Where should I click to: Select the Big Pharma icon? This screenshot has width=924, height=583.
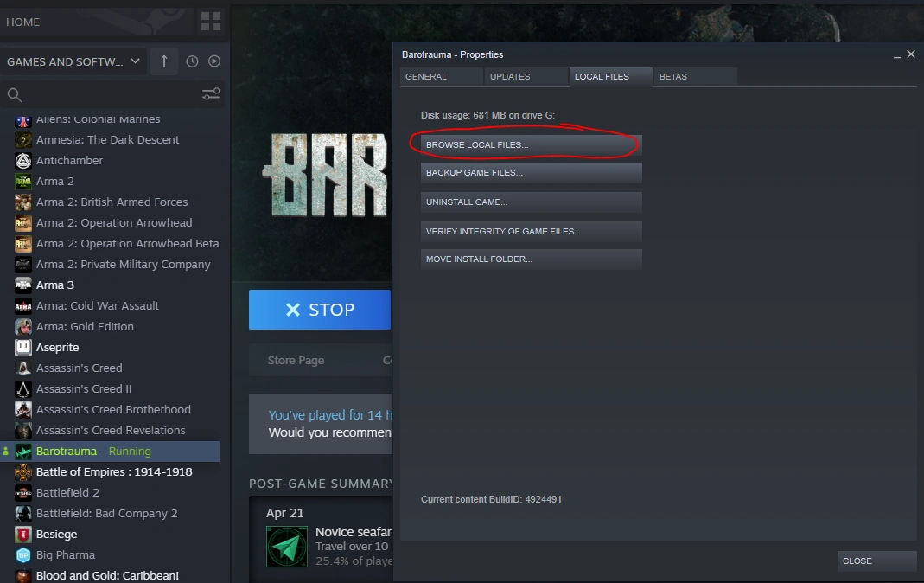tap(23, 555)
